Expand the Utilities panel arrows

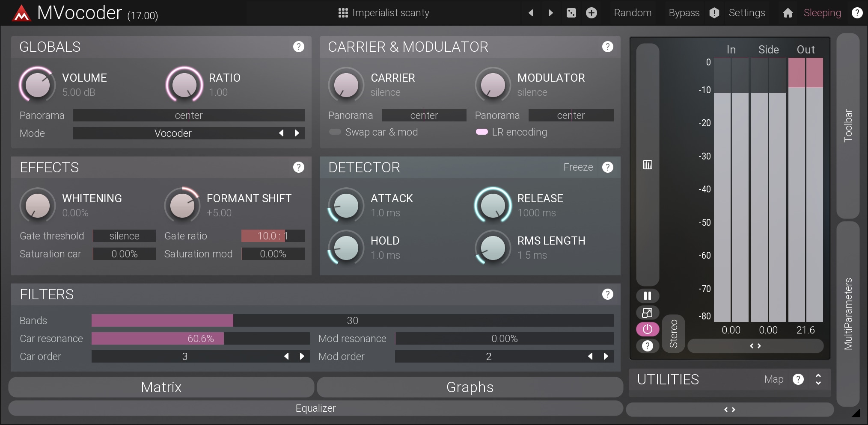(x=818, y=379)
